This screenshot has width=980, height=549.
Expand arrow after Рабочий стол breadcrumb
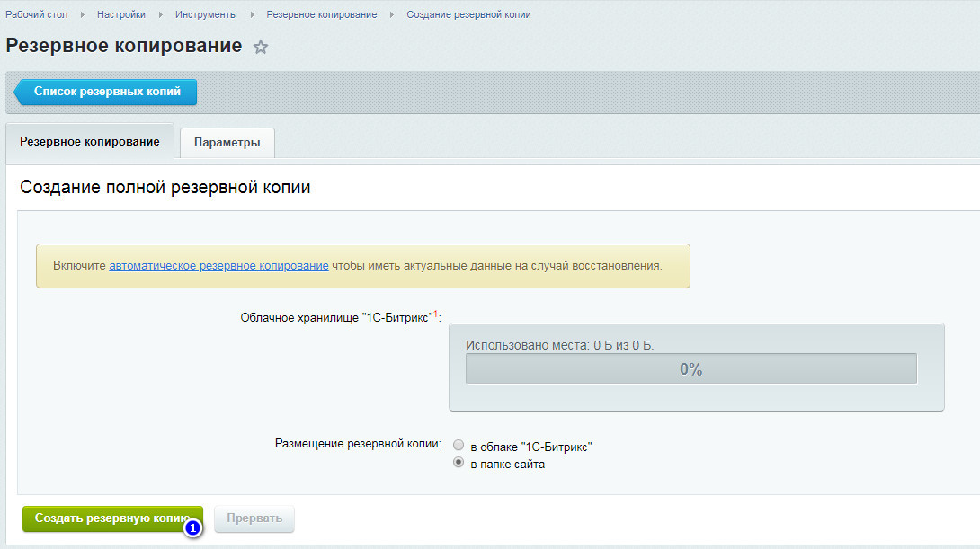tap(83, 14)
